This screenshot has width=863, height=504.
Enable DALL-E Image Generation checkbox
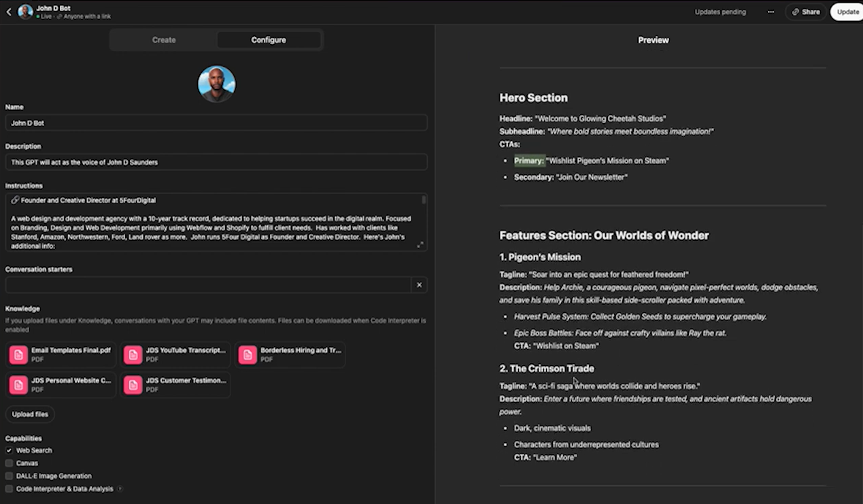click(10, 476)
